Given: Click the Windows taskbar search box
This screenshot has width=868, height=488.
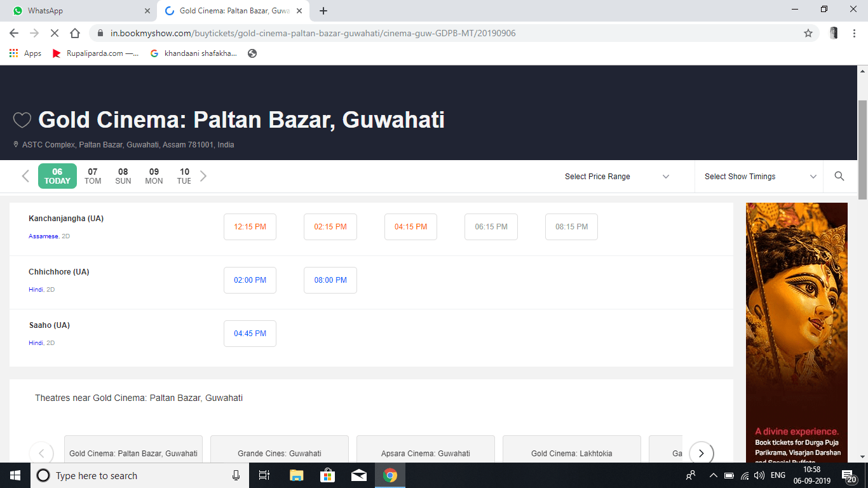Looking at the screenshot, I should point(140,475).
